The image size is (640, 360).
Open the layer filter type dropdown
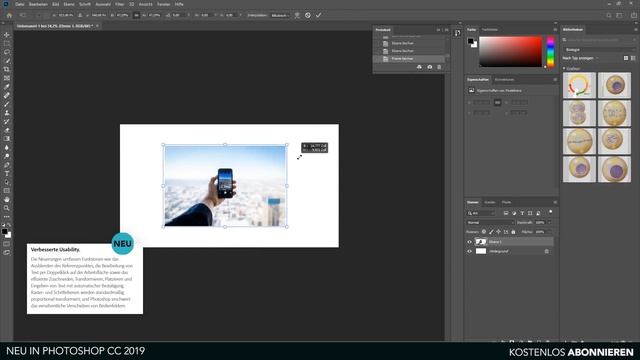coord(482,213)
